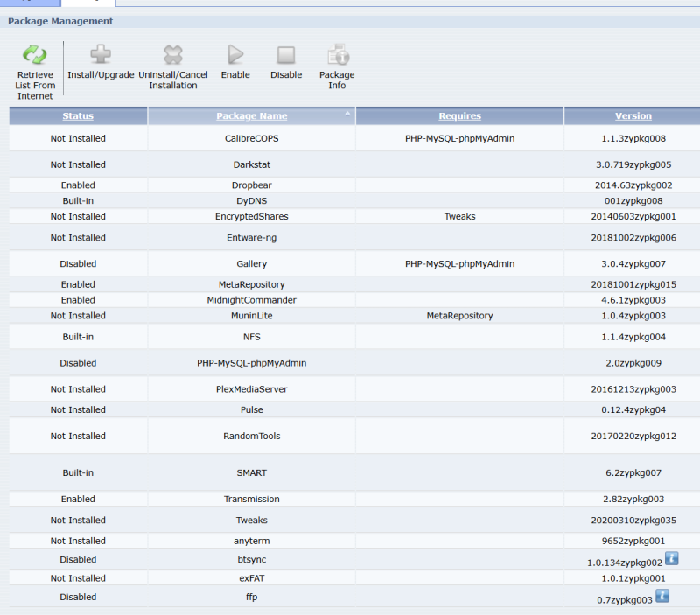Open the Package Info icon
The image size is (700, 615).
point(338,54)
